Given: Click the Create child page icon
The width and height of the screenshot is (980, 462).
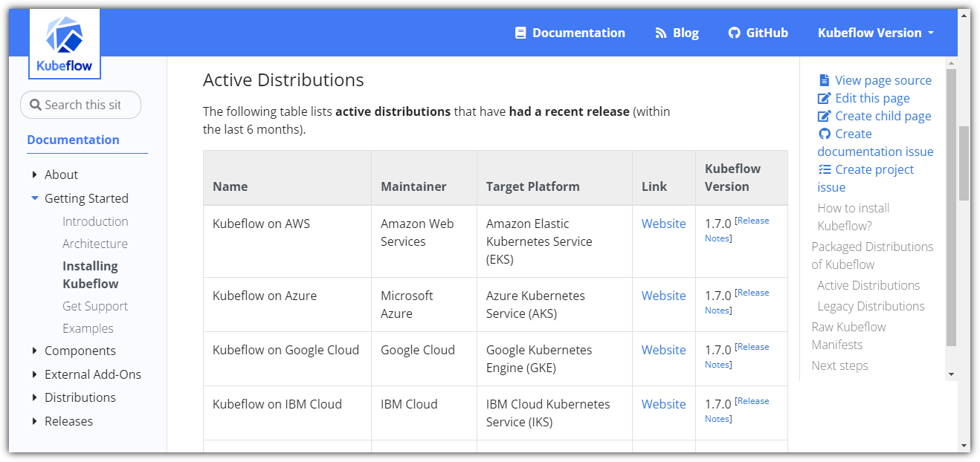Looking at the screenshot, I should [x=824, y=116].
